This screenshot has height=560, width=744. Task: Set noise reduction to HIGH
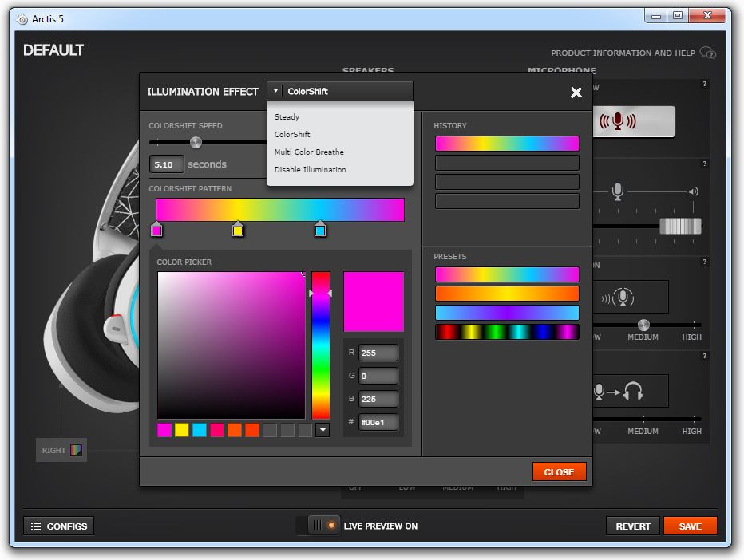coord(692,337)
